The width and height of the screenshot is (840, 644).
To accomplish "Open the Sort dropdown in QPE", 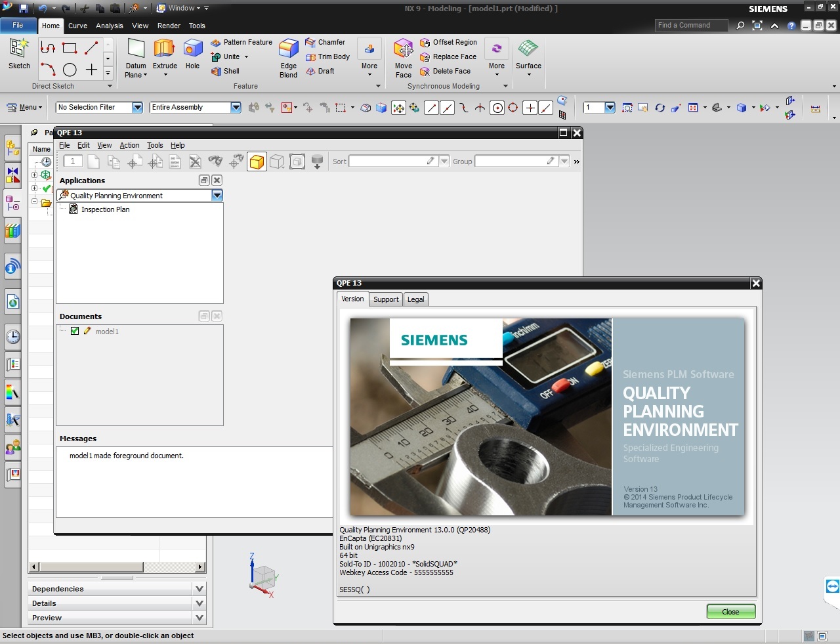I will [444, 161].
